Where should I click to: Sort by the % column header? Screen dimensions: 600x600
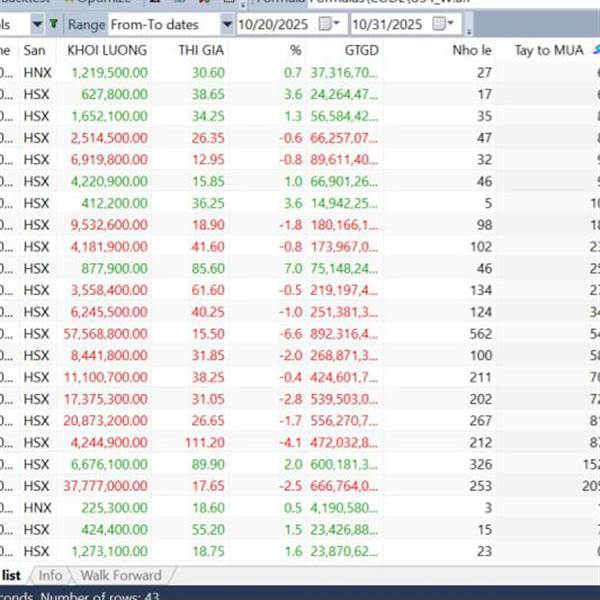tap(295, 50)
